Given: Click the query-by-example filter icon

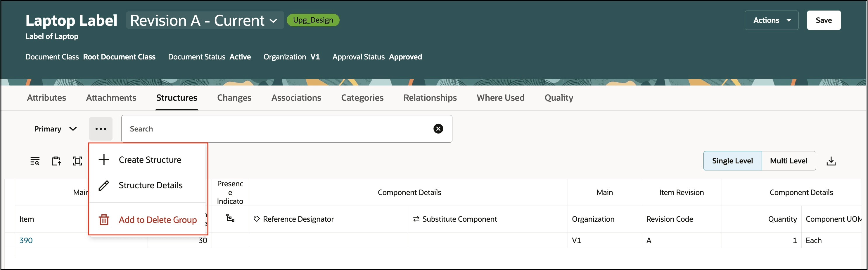Looking at the screenshot, I should [35, 161].
